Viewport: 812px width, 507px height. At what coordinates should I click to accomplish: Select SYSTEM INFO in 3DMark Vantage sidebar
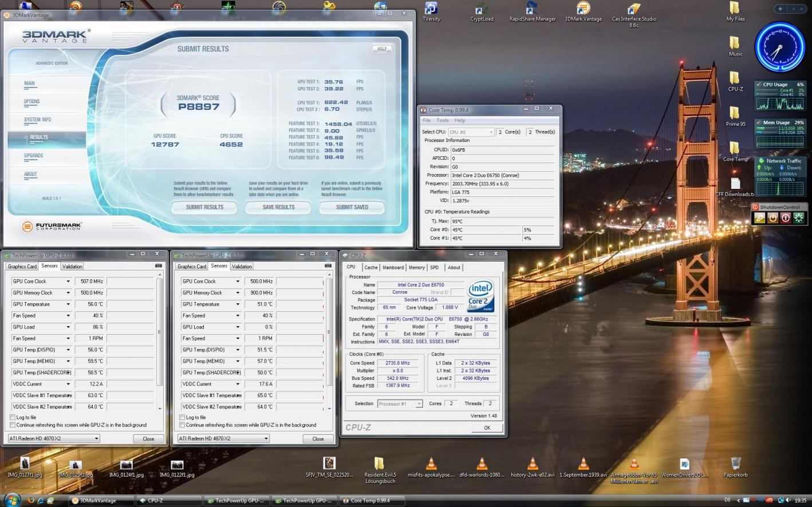tap(38, 120)
